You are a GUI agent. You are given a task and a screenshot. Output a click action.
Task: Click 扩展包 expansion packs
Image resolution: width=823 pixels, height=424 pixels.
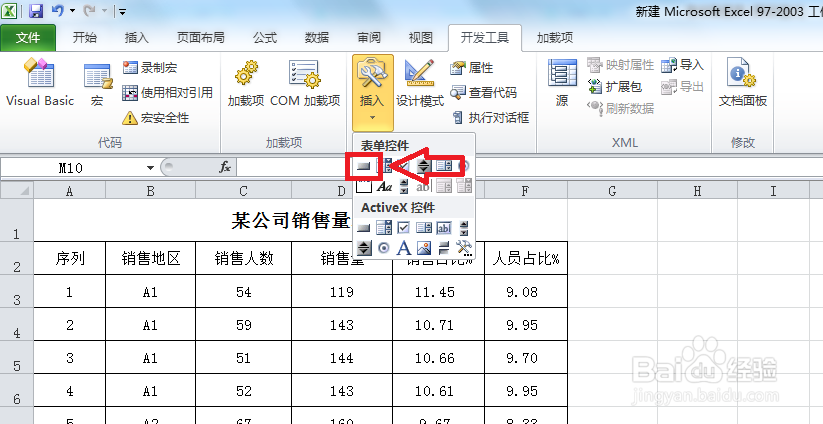(615, 87)
